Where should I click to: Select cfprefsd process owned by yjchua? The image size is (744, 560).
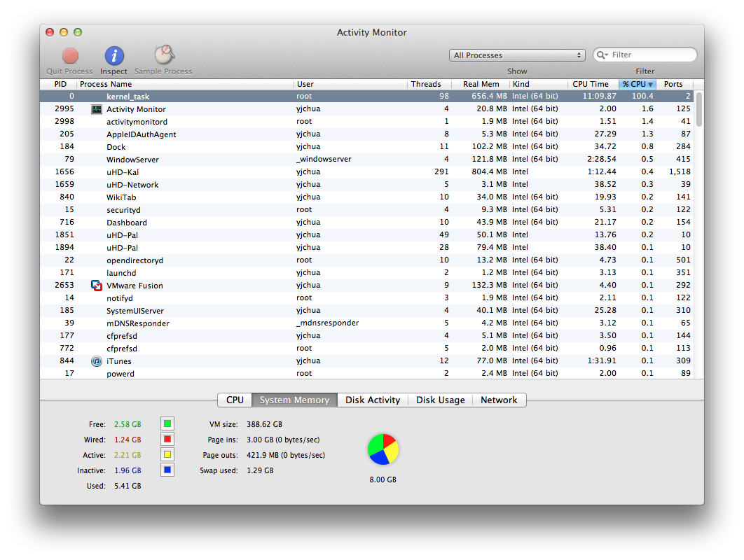(367, 336)
